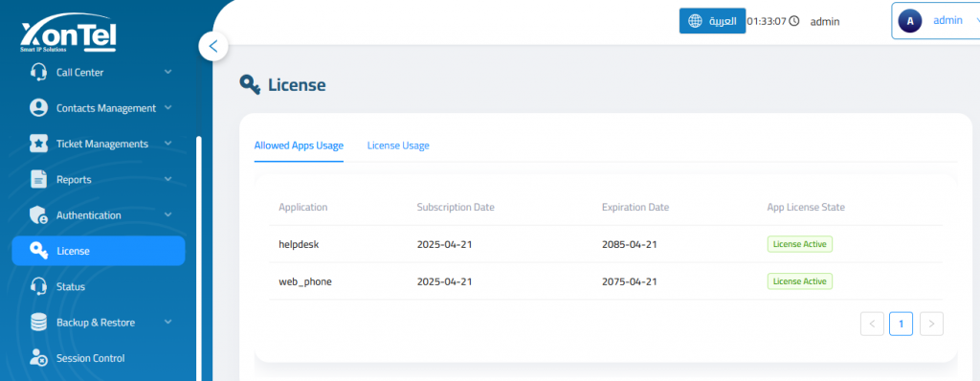Click the Backup & Restore database icon
Screen dimensions: 980x381
(x=38, y=323)
